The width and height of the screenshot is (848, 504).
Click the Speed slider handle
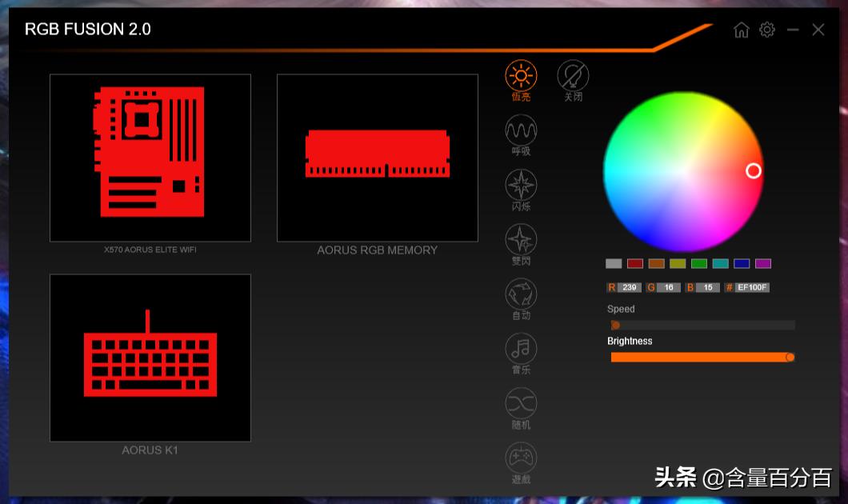(615, 325)
